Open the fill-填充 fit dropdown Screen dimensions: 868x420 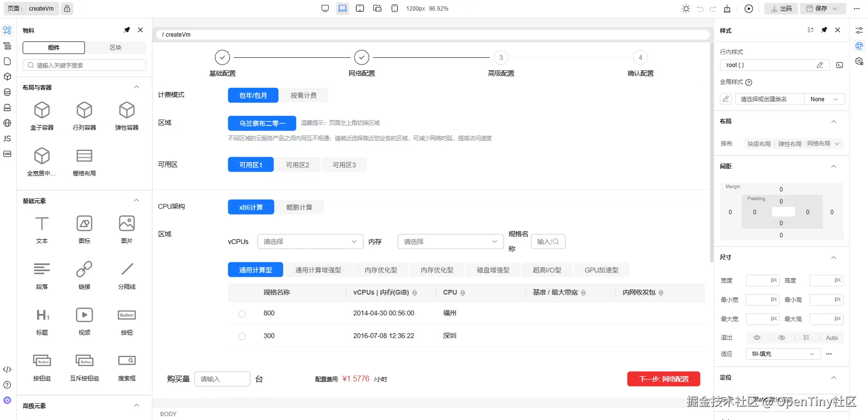pyautogui.click(x=783, y=354)
